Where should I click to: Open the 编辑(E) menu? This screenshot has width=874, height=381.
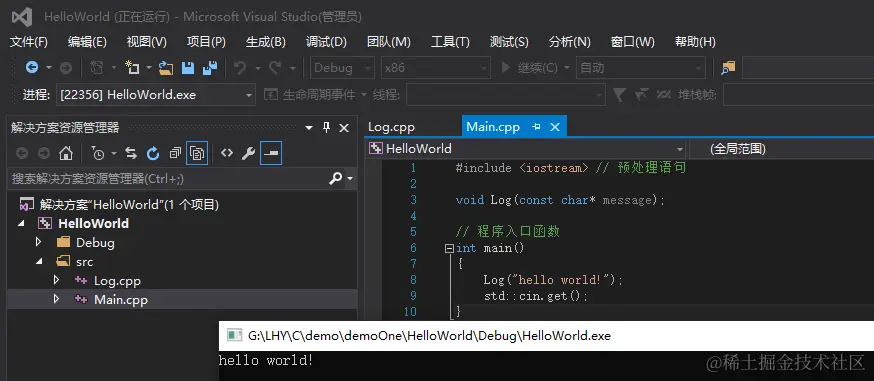pos(87,42)
